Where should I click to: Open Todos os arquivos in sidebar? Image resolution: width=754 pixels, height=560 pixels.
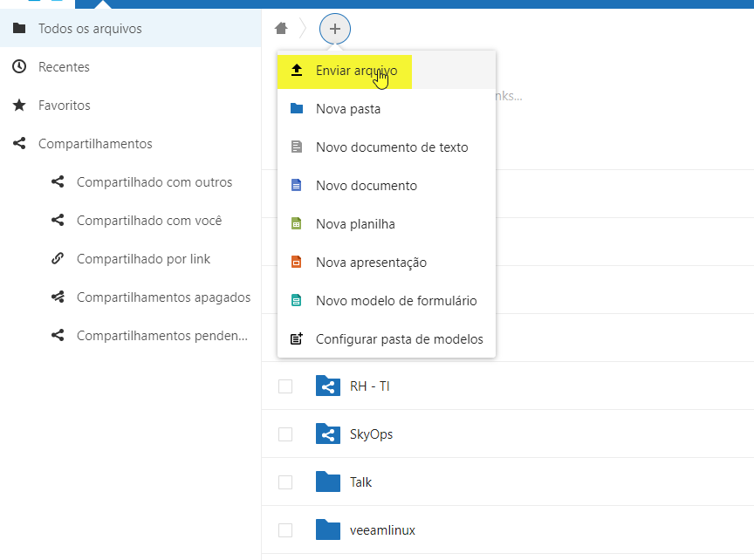pyautogui.click(x=130, y=29)
